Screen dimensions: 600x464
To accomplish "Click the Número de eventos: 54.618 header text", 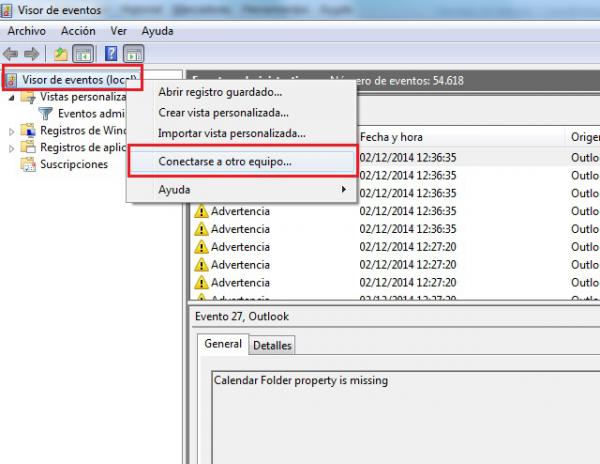I will [397, 81].
